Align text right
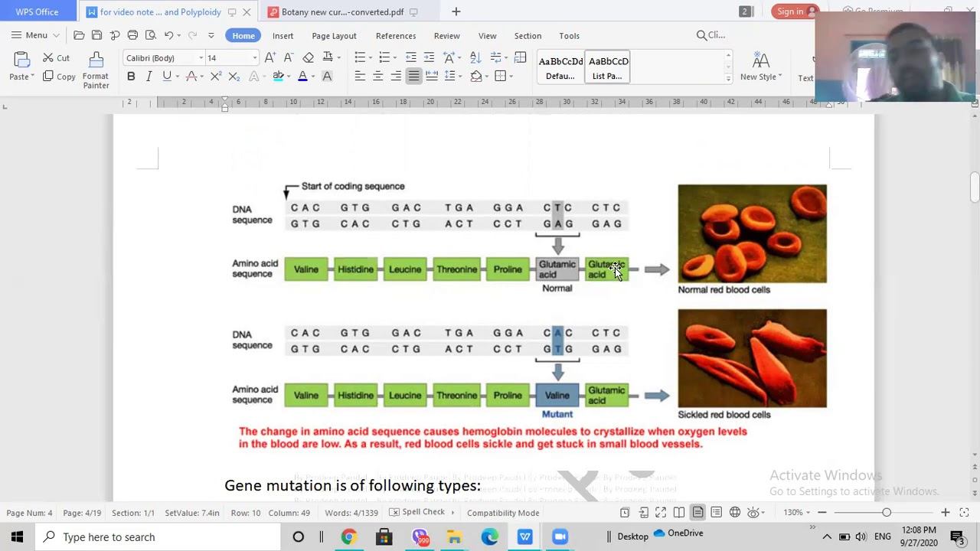This screenshot has height=551, width=980. click(396, 76)
